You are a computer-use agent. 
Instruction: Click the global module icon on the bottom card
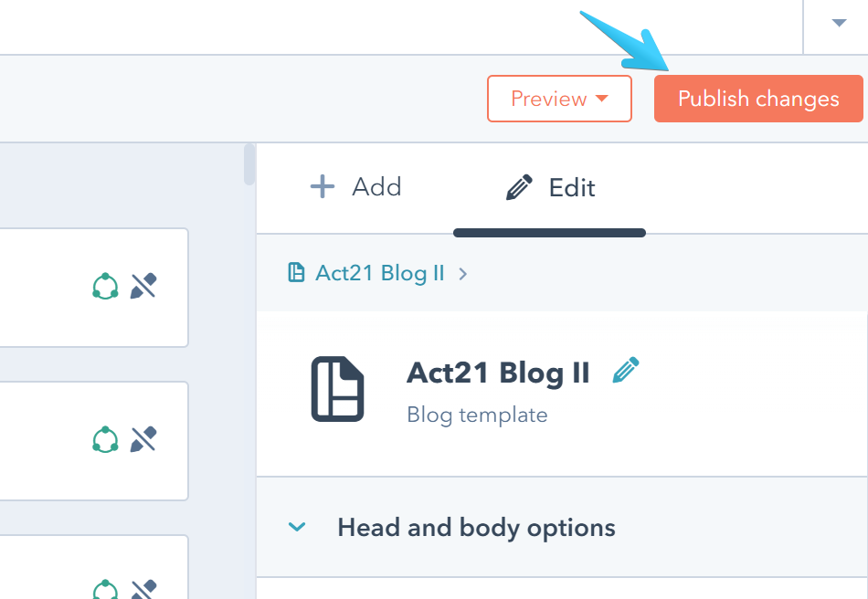pyautogui.click(x=105, y=589)
